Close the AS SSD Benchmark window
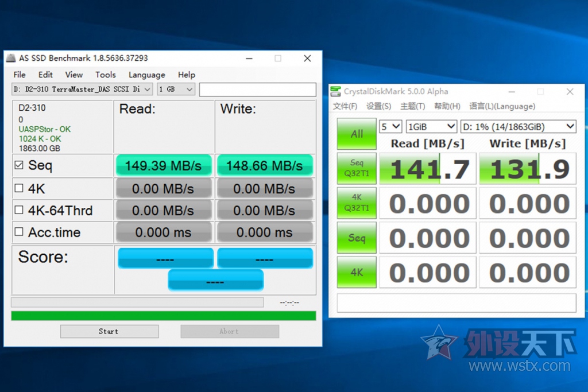This screenshot has height=392, width=588. point(307,58)
